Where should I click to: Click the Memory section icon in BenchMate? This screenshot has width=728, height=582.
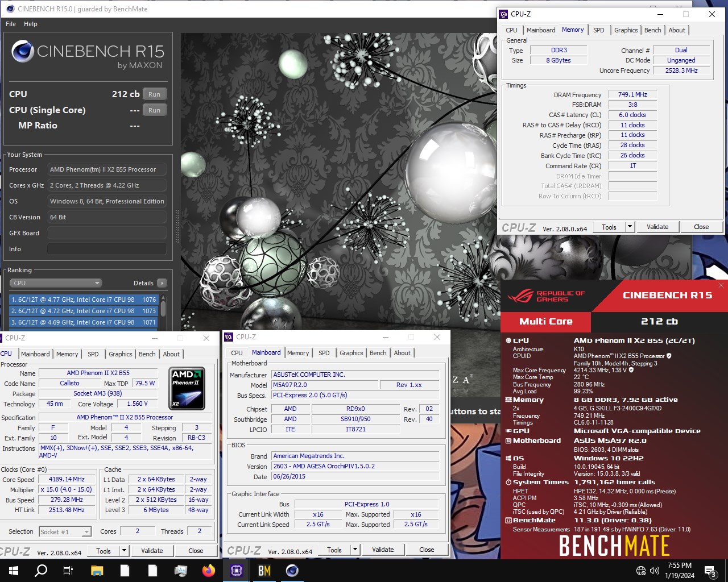[x=508, y=400]
